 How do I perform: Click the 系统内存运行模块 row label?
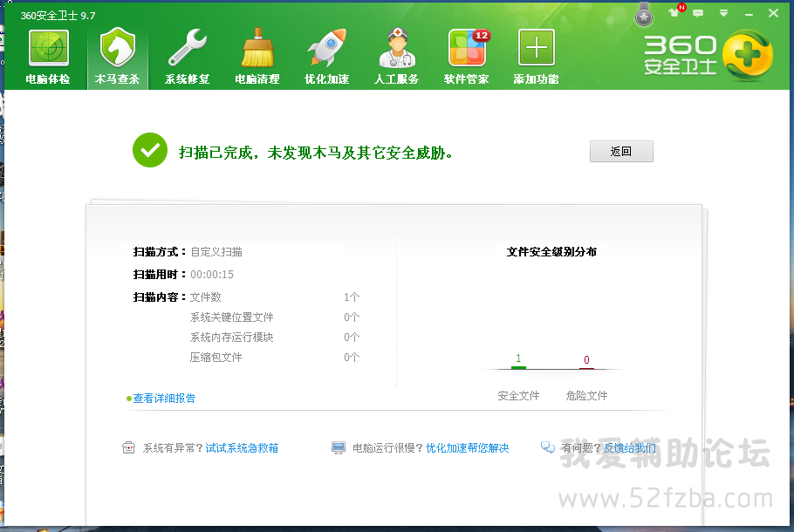click(232, 338)
